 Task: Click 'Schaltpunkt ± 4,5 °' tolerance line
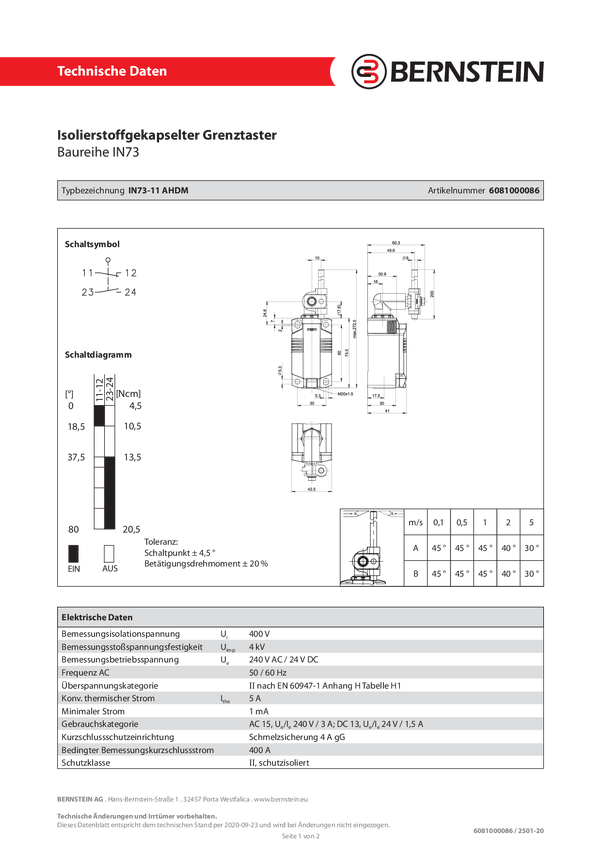[180, 553]
